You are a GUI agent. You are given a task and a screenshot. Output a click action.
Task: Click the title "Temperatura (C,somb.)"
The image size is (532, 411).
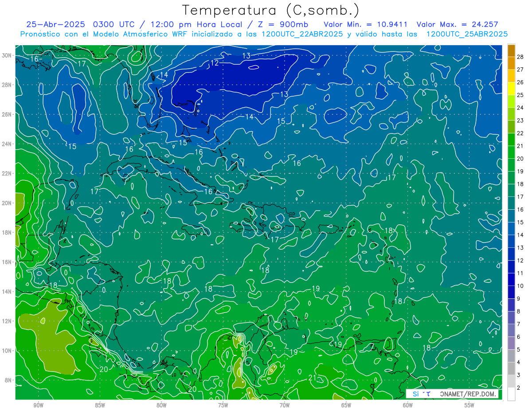tap(271, 10)
